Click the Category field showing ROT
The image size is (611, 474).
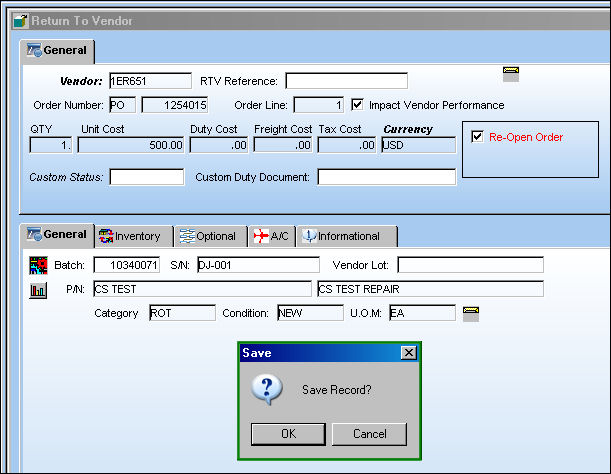click(182, 313)
